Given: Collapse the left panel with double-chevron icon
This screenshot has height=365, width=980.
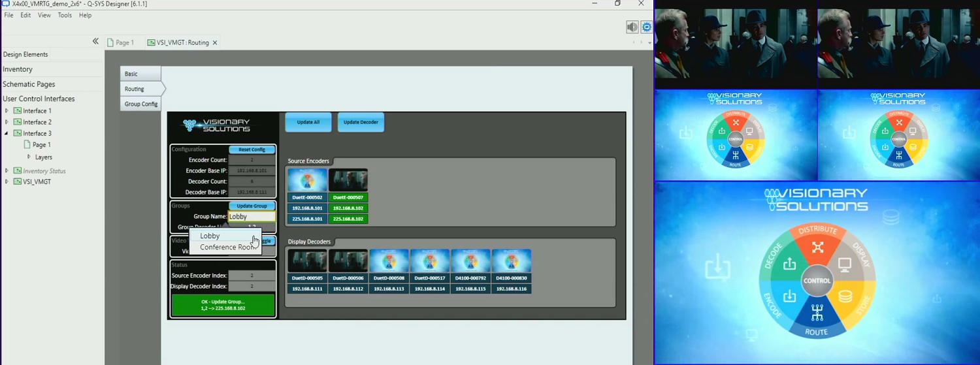Looking at the screenshot, I should point(95,41).
